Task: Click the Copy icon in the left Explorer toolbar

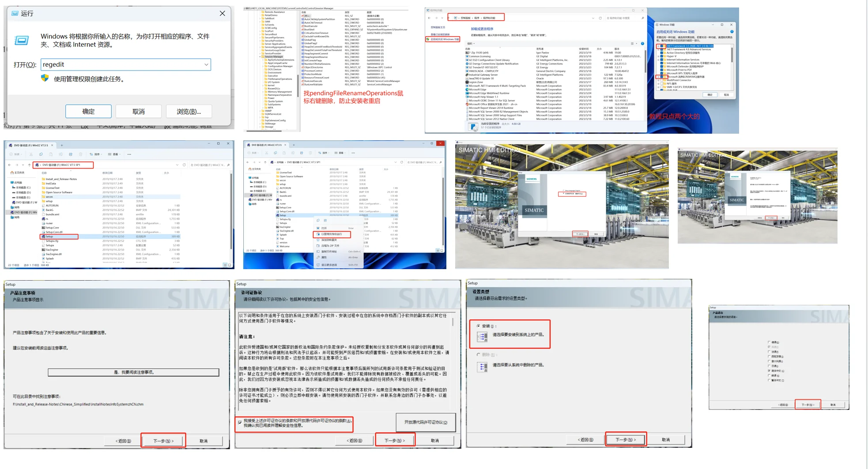Action: (x=41, y=154)
